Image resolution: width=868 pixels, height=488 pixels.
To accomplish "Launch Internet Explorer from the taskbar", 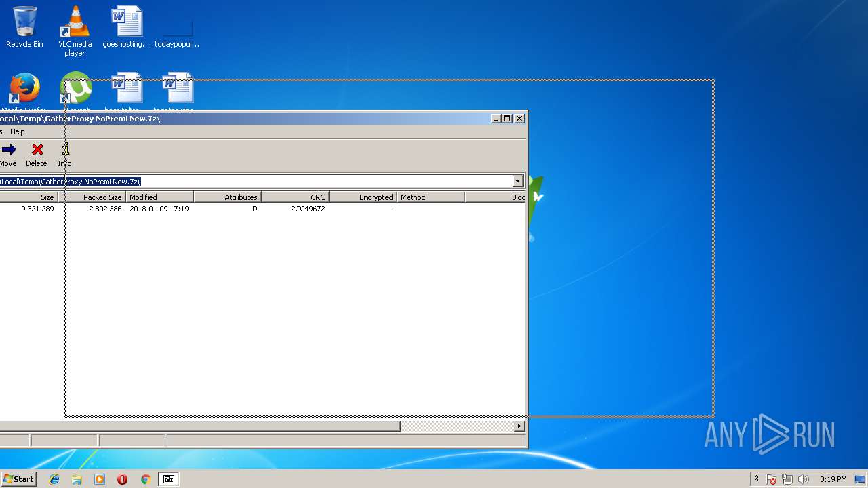I will tap(54, 479).
